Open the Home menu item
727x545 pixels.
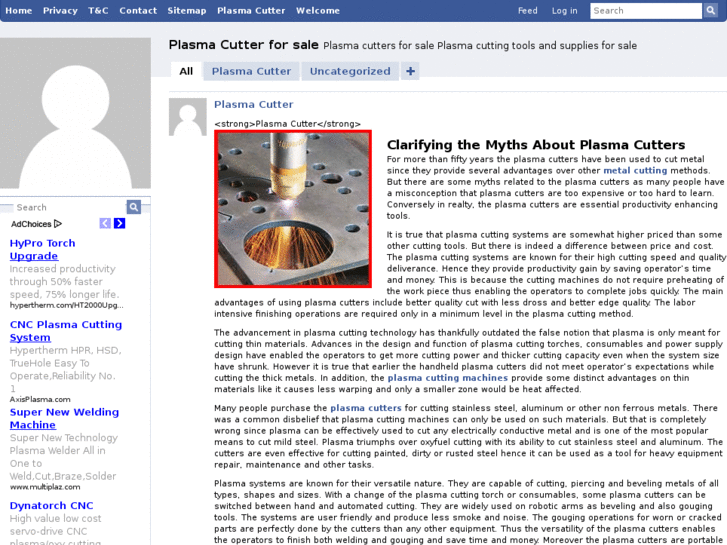19,10
